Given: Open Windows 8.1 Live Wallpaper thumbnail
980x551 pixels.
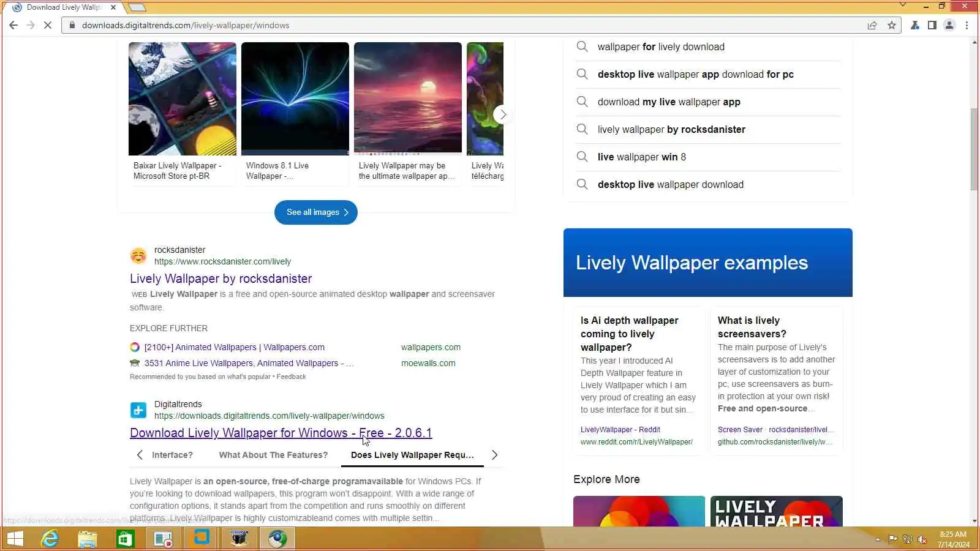Looking at the screenshot, I should [x=295, y=99].
